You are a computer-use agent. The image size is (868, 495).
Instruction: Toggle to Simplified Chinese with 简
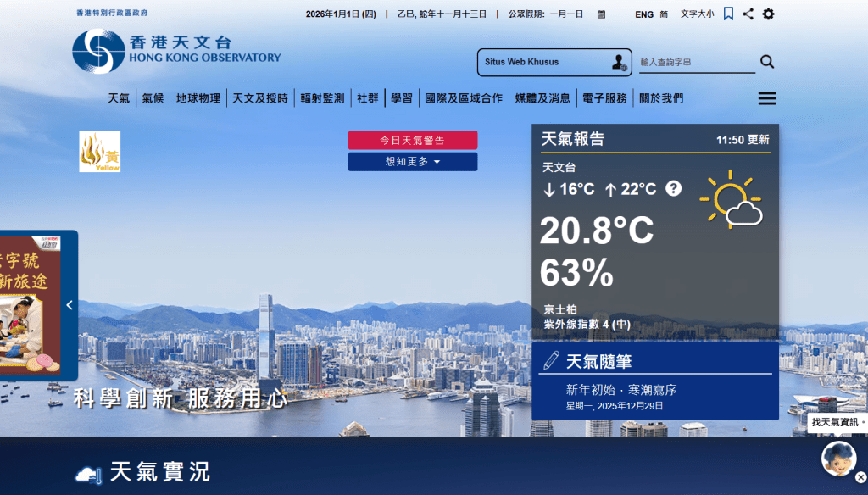pyautogui.click(x=665, y=14)
